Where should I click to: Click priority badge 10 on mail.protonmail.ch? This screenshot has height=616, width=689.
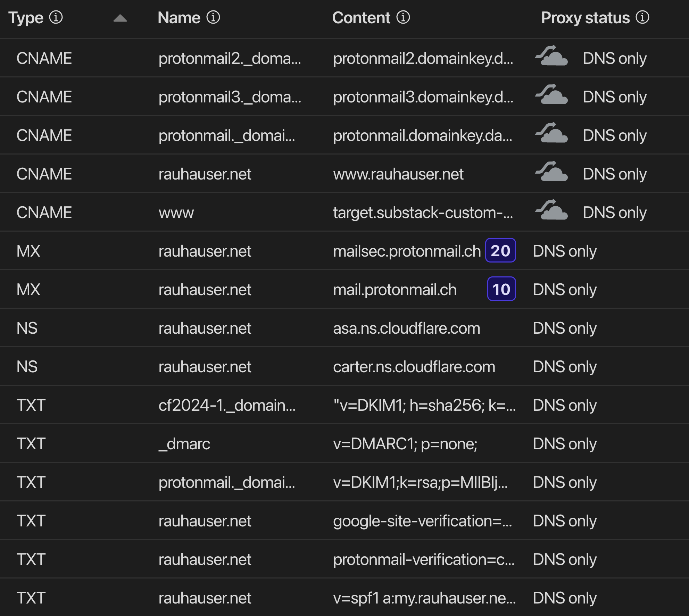pyautogui.click(x=501, y=289)
